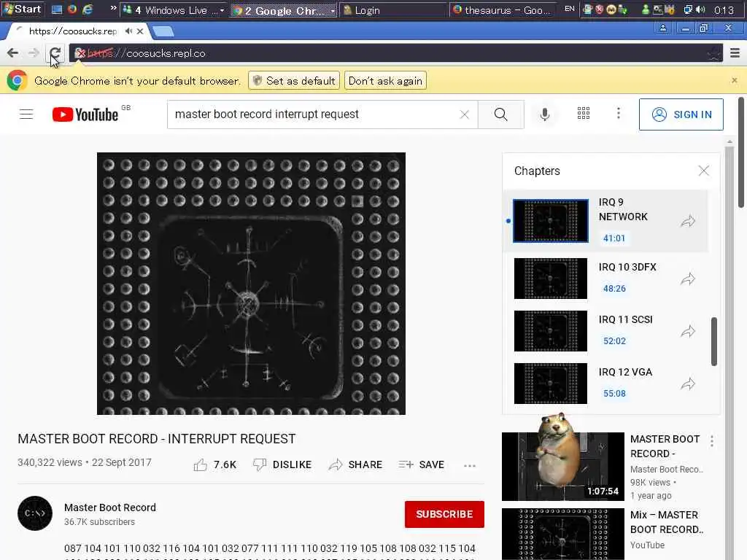The height and width of the screenshot is (560, 747).
Task: Open options for the first suggested video
Action: [712, 441]
